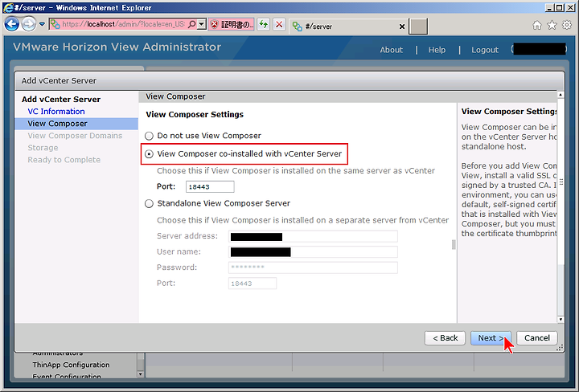The width and height of the screenshot is (579, 392).
Task: Click the dialog resize grip corner
Action: 560,347
